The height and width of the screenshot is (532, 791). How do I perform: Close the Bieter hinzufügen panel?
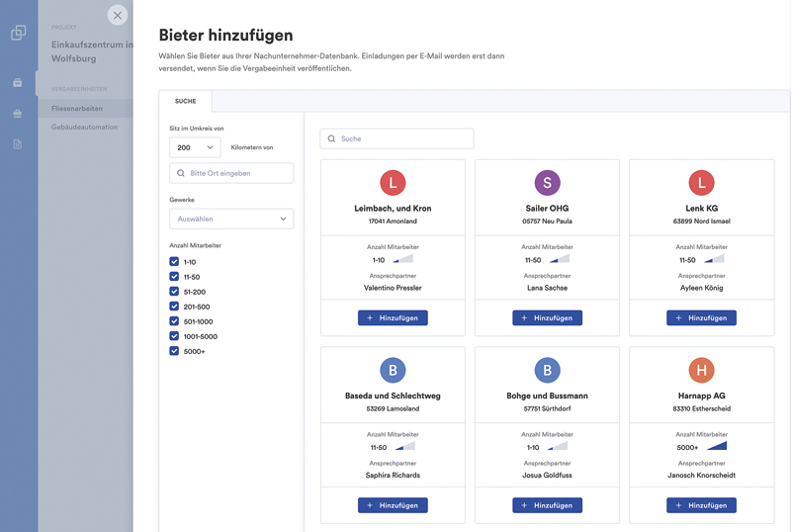(118, 15)
